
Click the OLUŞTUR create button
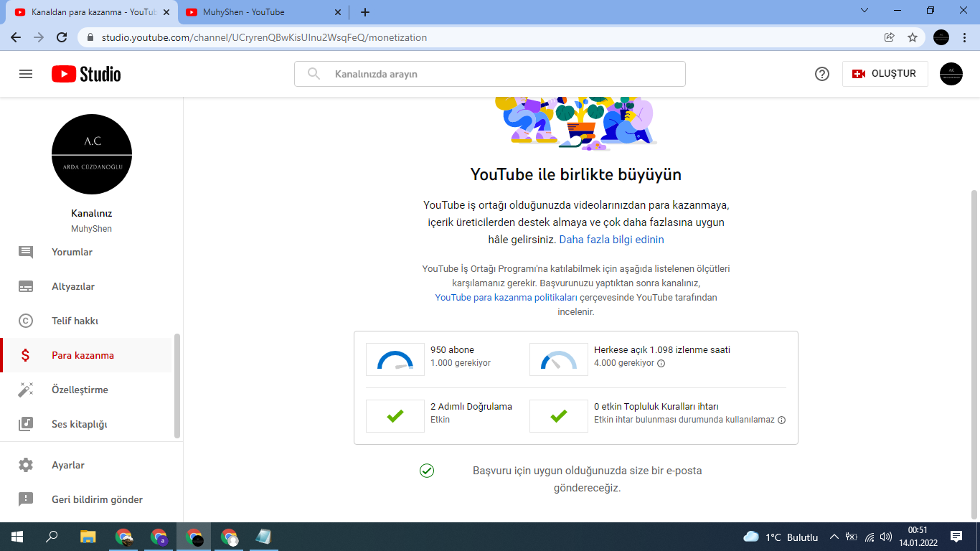tap(885, 74)
